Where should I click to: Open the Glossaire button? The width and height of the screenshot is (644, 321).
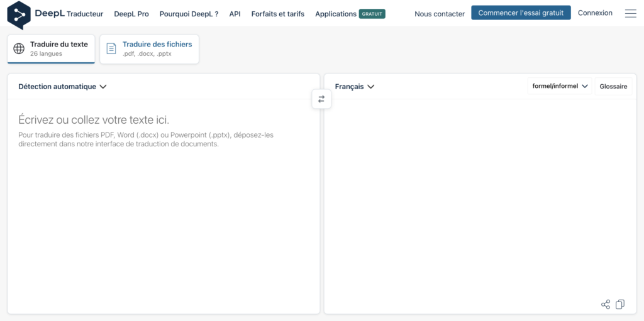pyautogui.click(x=613, y=86)
